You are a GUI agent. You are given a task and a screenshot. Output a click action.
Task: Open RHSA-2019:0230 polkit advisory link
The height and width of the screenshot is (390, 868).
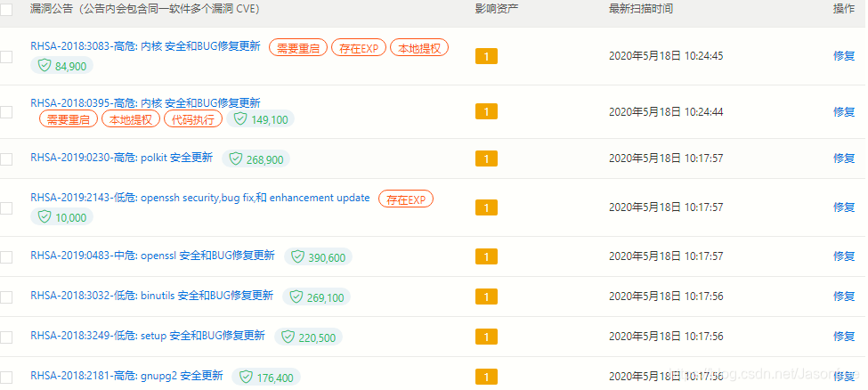tap(122, 158)
